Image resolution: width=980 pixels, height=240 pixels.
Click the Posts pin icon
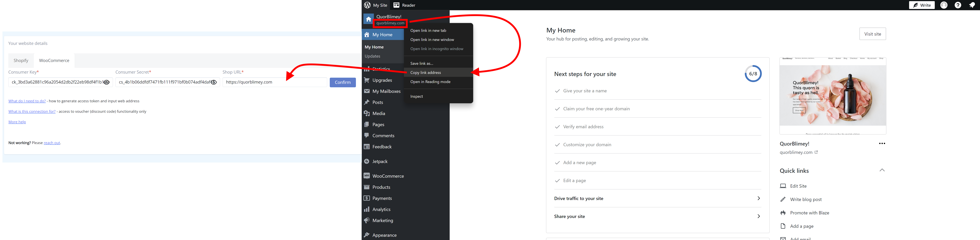pos(367,102)
